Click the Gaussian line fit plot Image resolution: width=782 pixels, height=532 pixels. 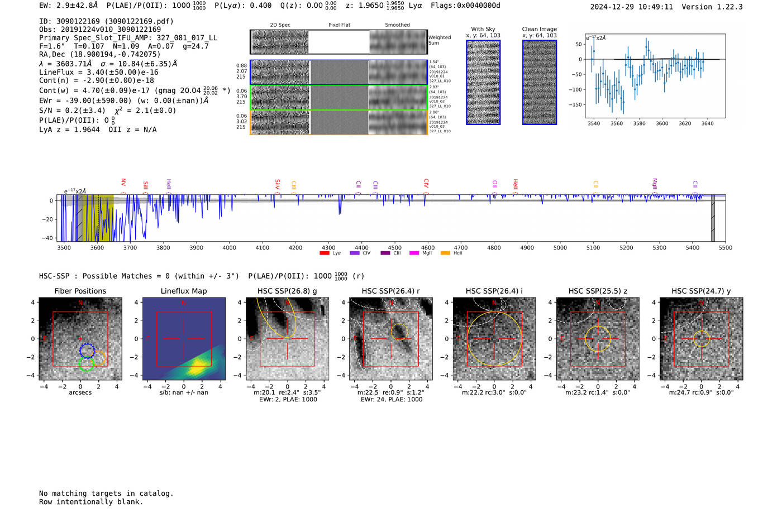click(x=655, y=75)
